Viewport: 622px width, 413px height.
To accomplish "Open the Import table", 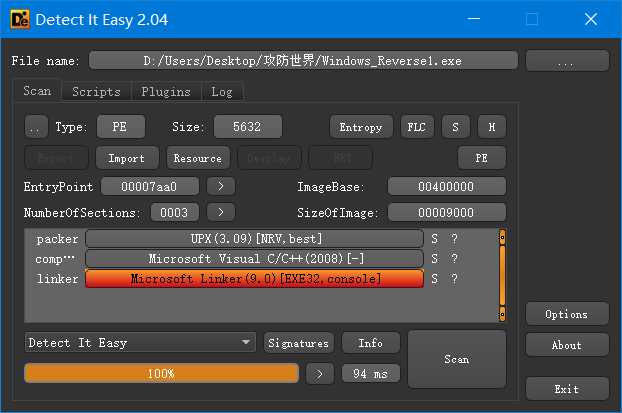I will tap(127, 158).
